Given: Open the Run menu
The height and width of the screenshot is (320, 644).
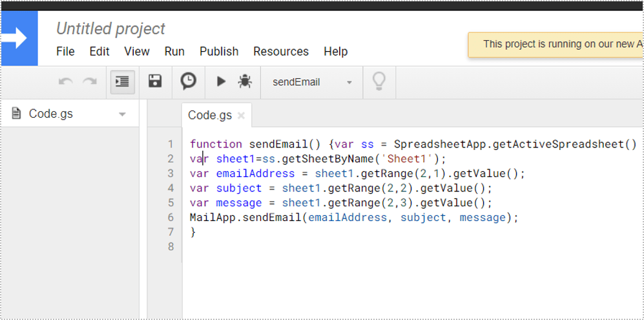Looking at the screenshot, I should click(174, 51).
